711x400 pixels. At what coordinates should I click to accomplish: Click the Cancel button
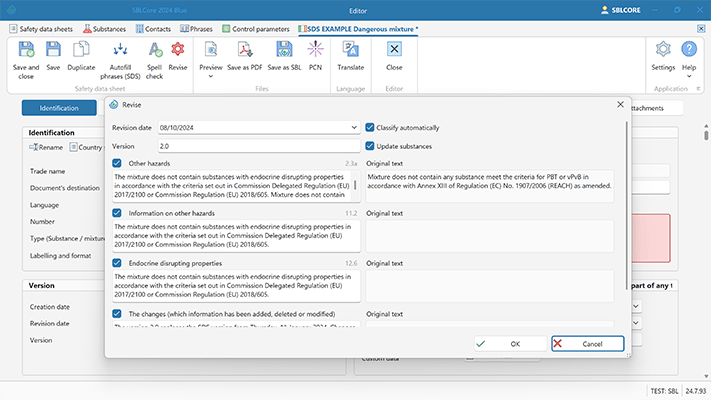tap(588, 344)
